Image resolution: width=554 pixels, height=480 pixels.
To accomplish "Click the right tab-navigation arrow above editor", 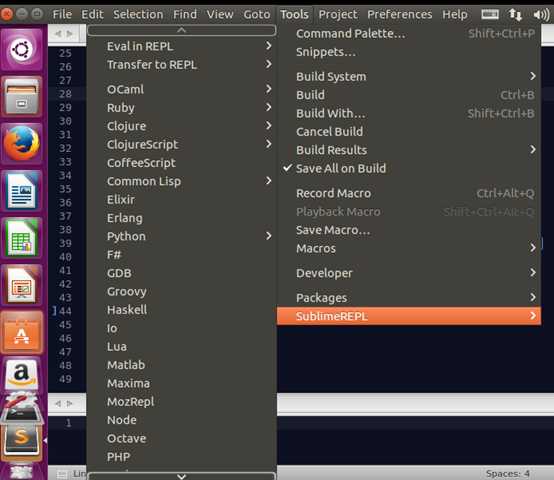I will [x=70, y=34].
